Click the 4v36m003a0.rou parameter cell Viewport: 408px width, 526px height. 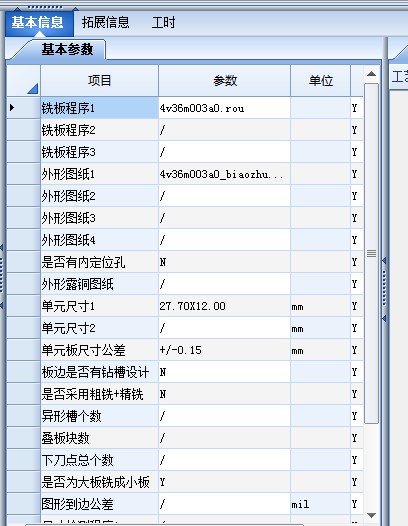coord(224,108)
